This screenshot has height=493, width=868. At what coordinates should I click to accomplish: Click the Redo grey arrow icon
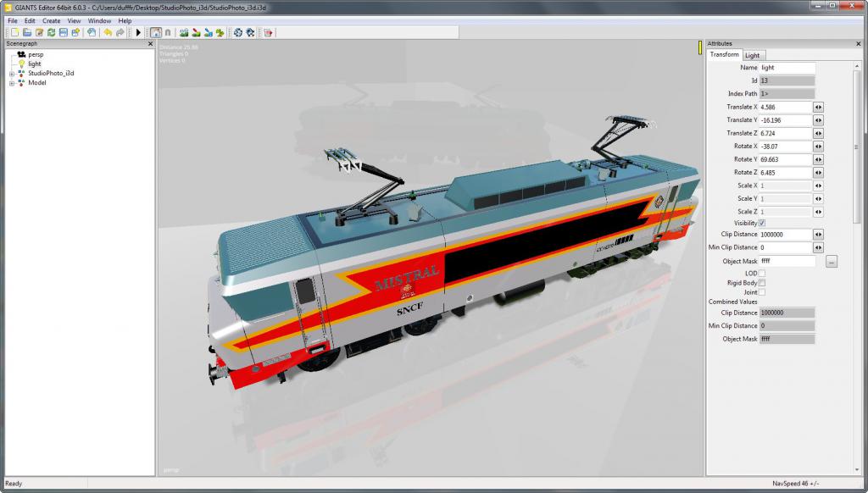click(120, 33)
